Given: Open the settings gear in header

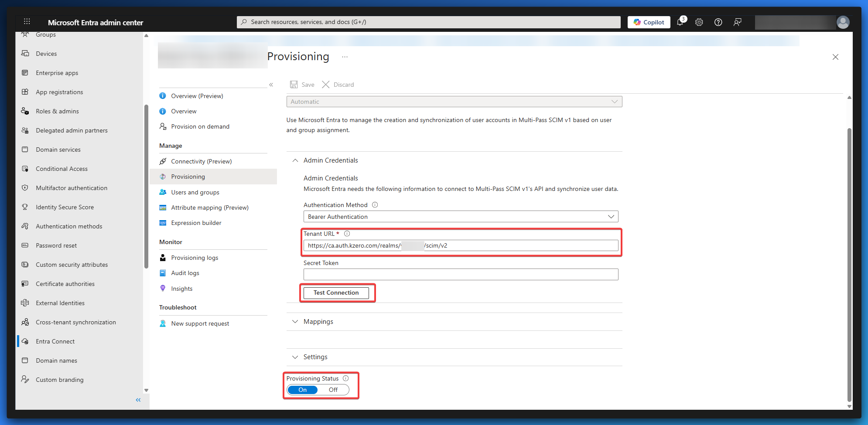Looking at the screenshot, I should click(x=699, y=22).
